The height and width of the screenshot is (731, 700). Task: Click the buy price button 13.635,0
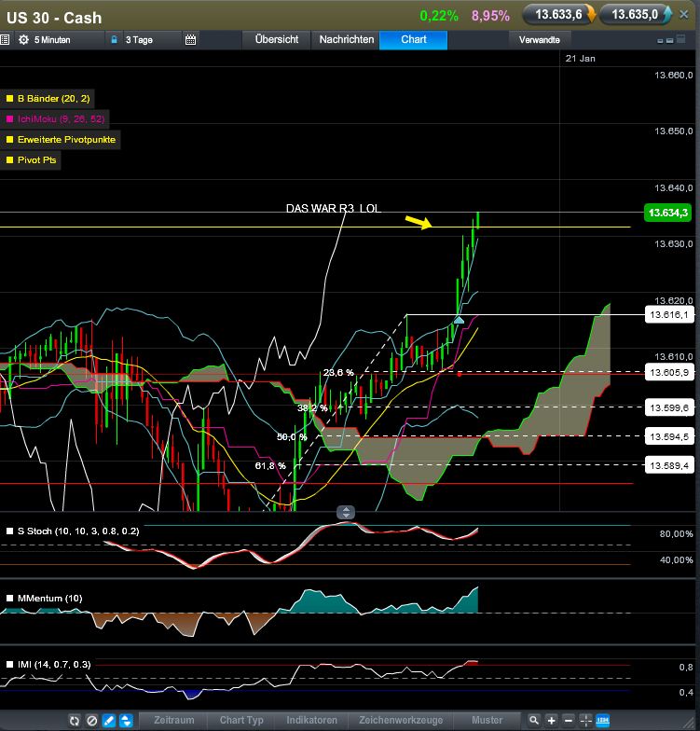tap(636, 14)
